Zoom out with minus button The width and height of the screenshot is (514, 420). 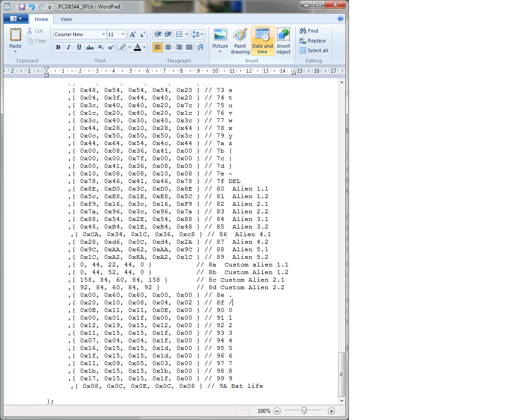(277, 411)
